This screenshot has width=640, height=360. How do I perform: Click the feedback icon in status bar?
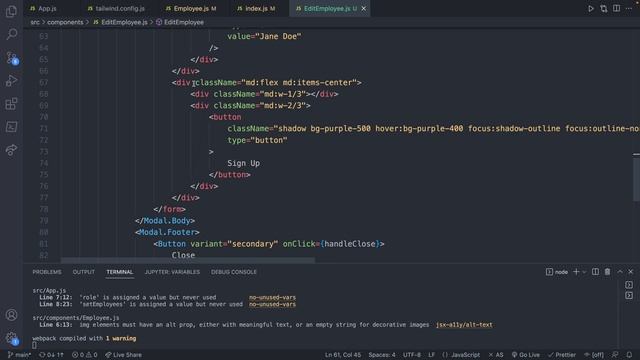point(615,355)
